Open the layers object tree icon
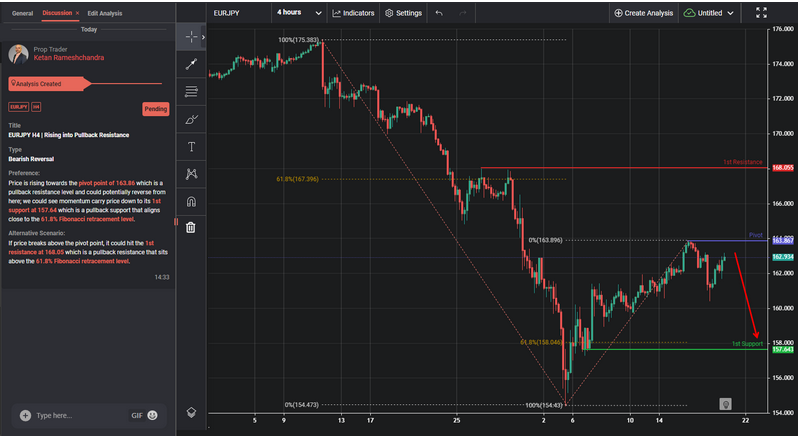 click(191, 412)
